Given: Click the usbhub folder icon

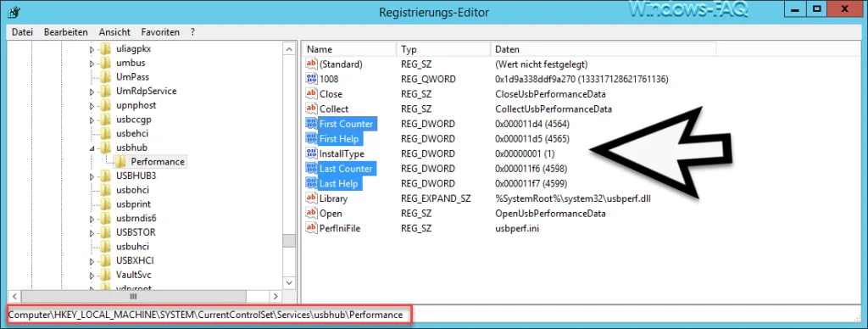Looking at the screenshot, I should click(x=106, y=148).
